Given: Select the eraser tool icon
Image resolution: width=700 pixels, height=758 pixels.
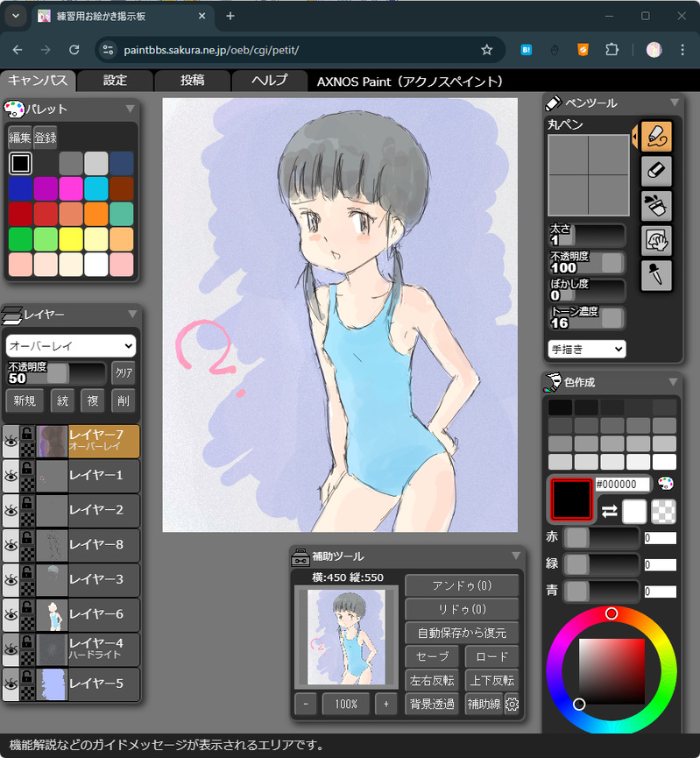Looking at the screenshot, I should pyautogui.click(x=656, y=171).
